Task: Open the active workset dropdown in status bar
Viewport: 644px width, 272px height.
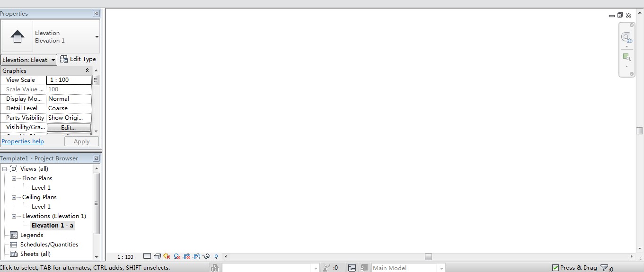Action: tap(316, 268)
